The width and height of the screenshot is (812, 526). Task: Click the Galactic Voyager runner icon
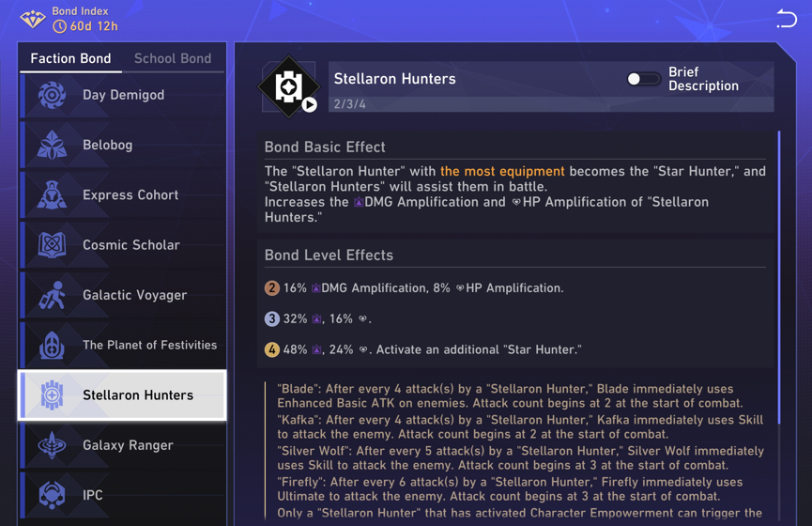[52, 295]
